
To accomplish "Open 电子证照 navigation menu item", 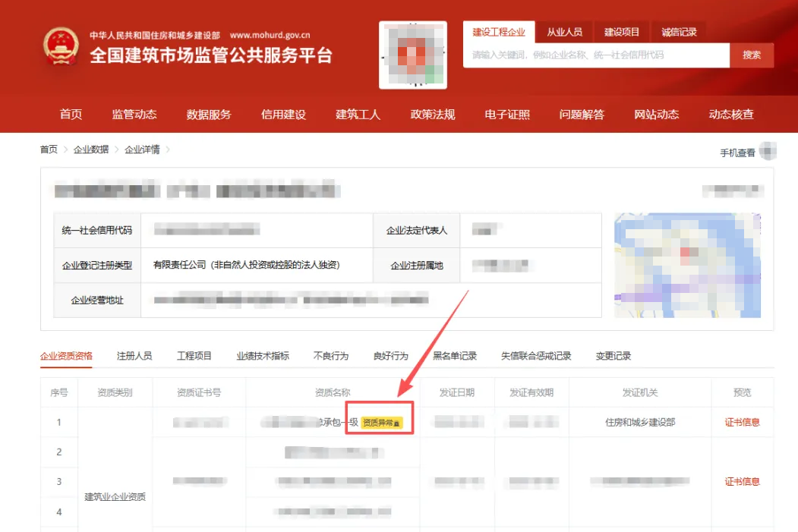I will 507,115.
